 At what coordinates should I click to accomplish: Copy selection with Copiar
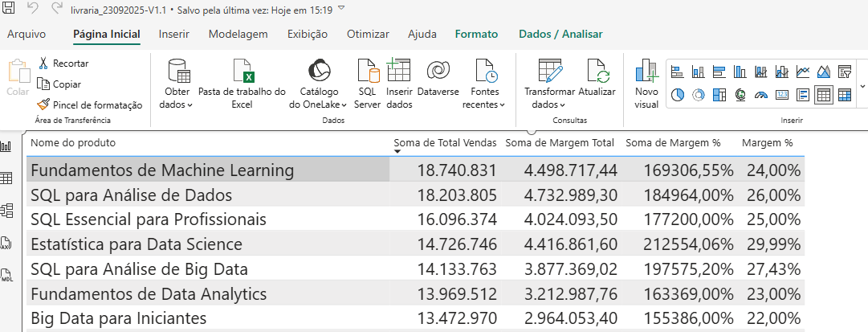[59, 84]
